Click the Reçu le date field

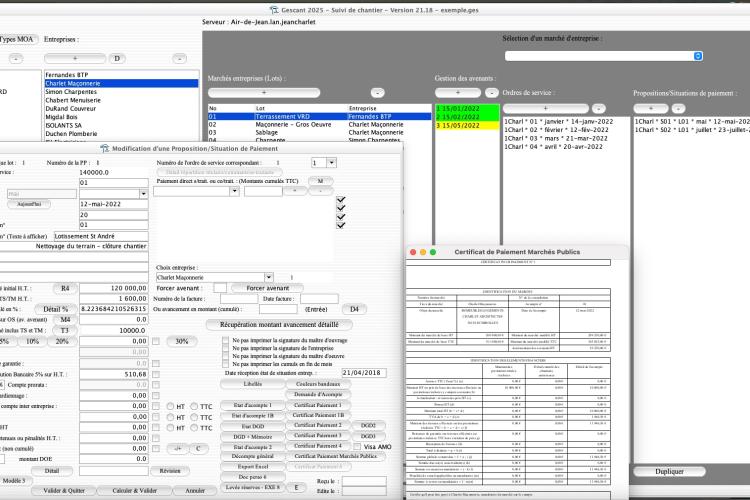point(364,481)
